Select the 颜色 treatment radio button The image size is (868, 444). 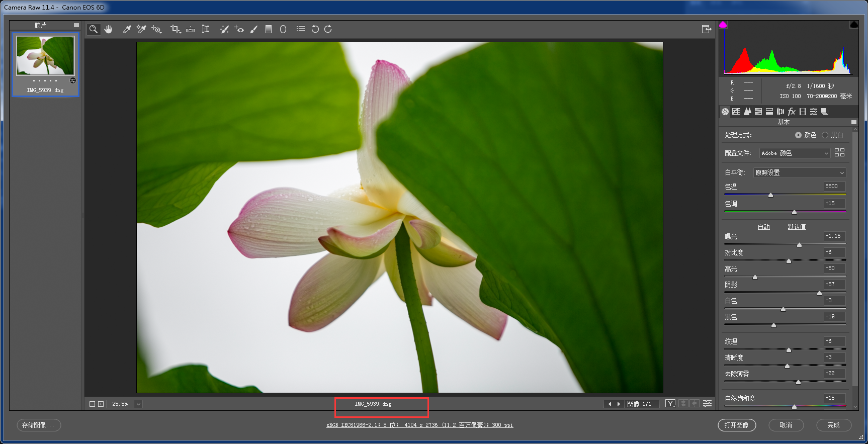pos(798,135)
